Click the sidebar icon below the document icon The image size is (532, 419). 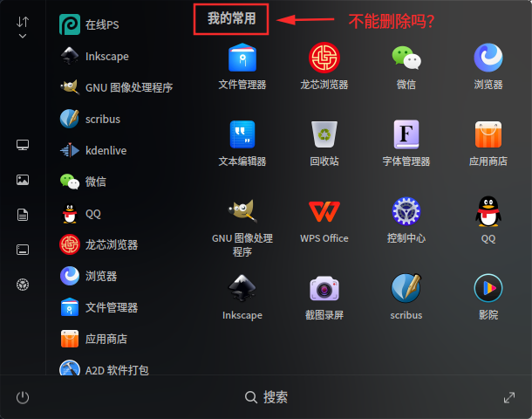(23, 250)
